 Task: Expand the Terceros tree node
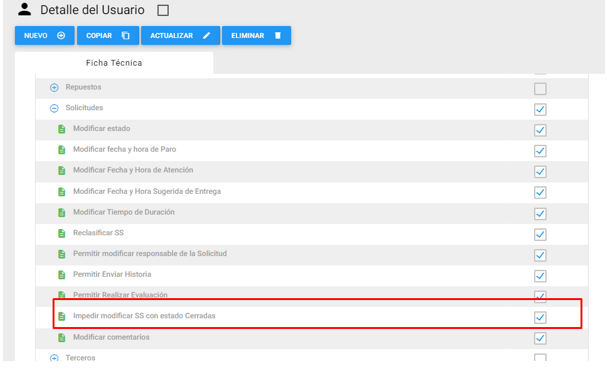pos(54,358)
